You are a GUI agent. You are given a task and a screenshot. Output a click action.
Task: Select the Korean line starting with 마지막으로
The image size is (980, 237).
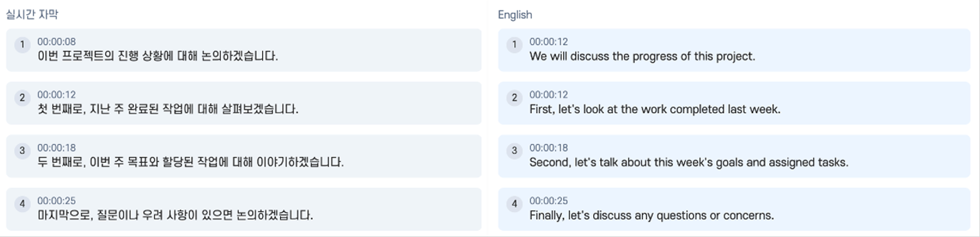175,215
